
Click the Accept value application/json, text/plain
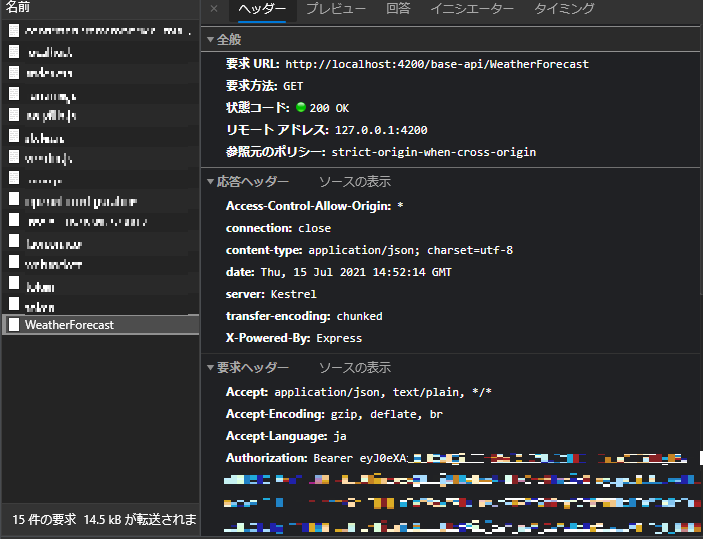(x=369, y=392)
